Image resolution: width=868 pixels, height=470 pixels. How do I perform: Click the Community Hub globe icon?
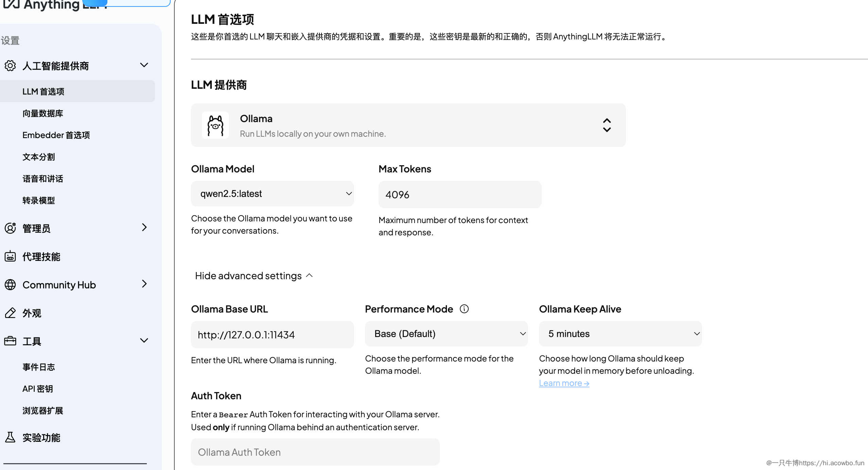coord(10,285)
